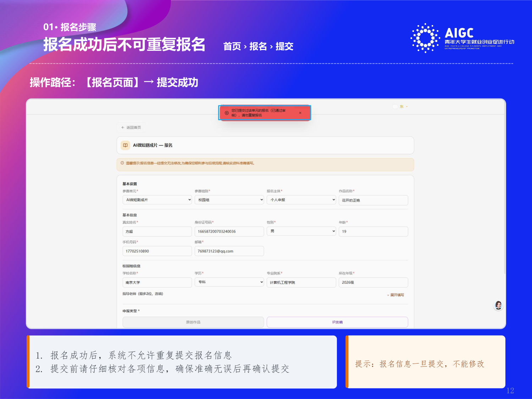Image resolution: width=532 pixels, height=399 pixels.
Task: Click the 年龄 field showing 19
Action: 373,231
